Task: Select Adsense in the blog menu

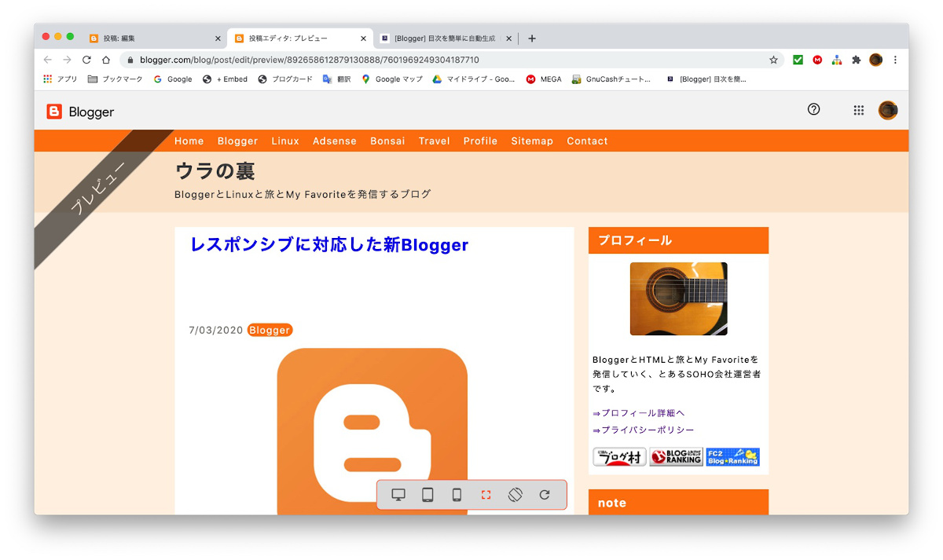Action: click(335, 141)
